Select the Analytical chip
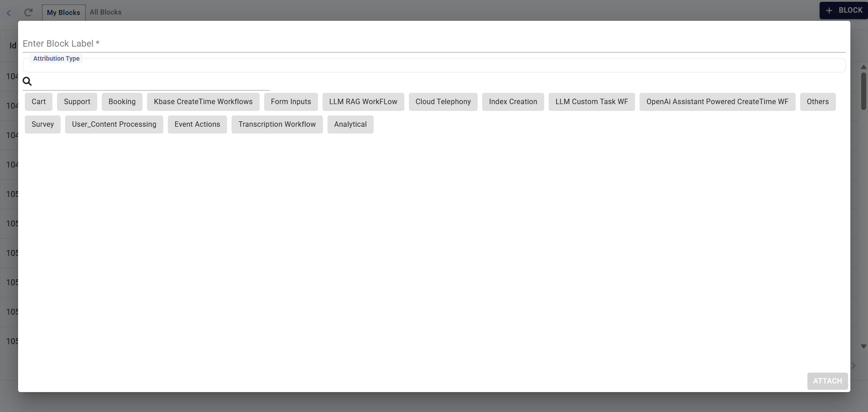Screen dimensions: 868x412 pyautogui.click(x=351, y=125)
